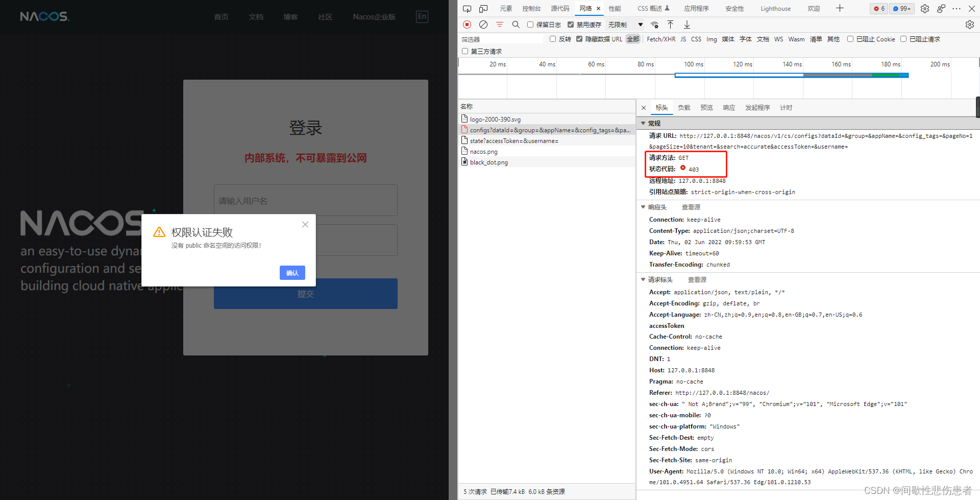980x500 pixels.
Task: Stop recording network log red button
Action: (467, 25)
